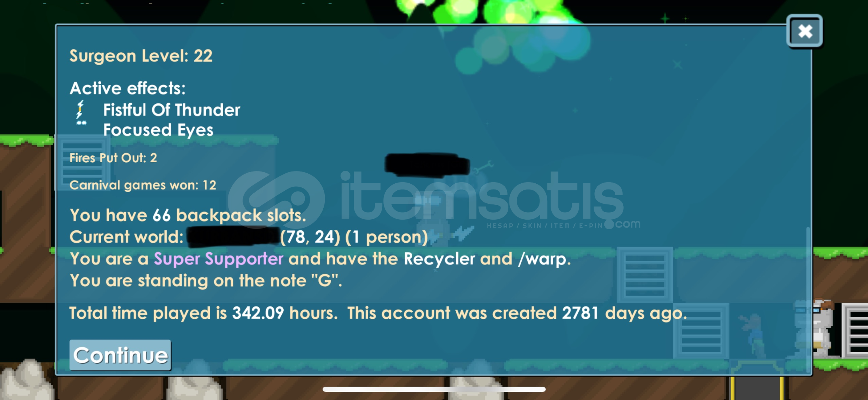
Task: Tap the iOS home indicator bar
Action: pyautogui.click(x=434, y=389)
